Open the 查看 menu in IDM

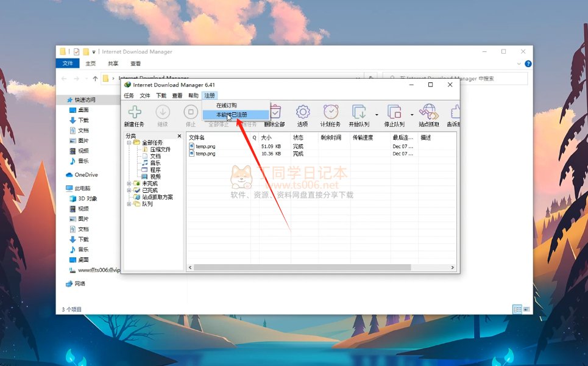pyautogui.click(x=177, y=95)
